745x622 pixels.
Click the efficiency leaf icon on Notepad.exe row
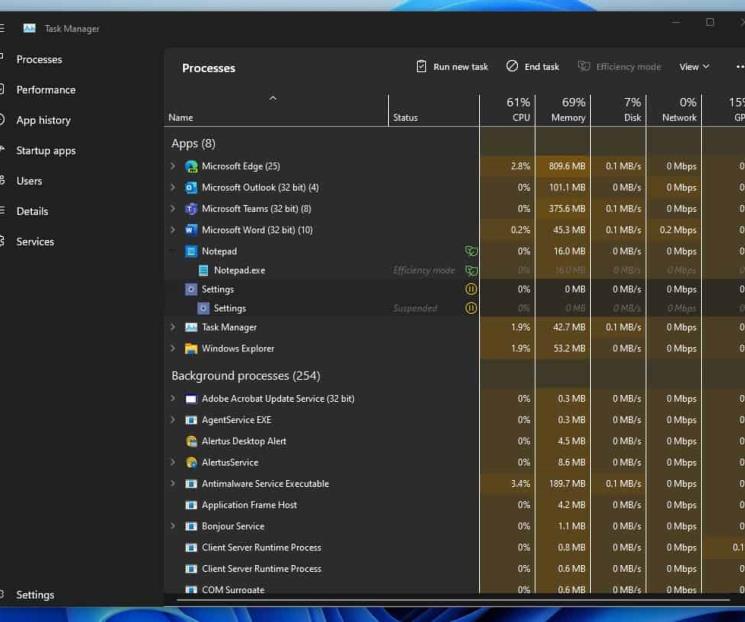[x=471, y=270]
